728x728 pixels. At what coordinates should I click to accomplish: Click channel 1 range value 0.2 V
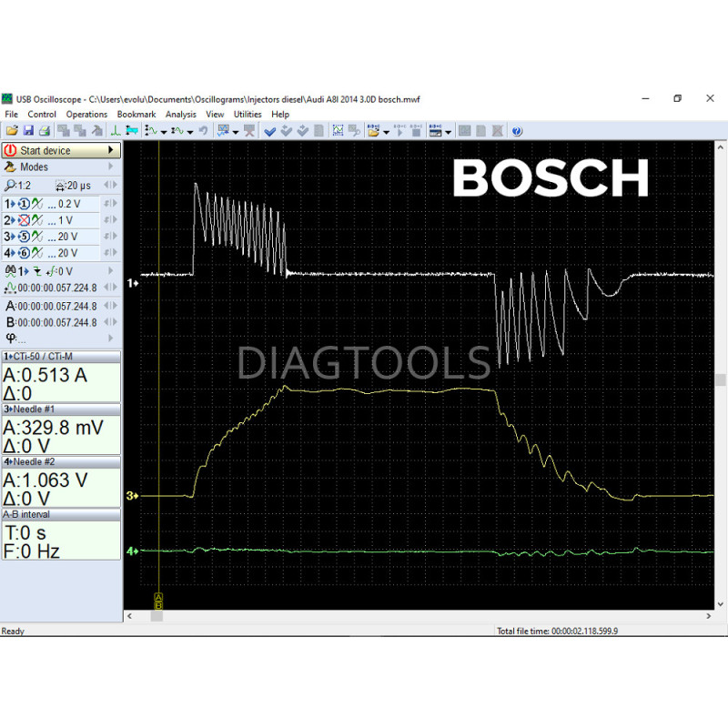coord(69,204)
